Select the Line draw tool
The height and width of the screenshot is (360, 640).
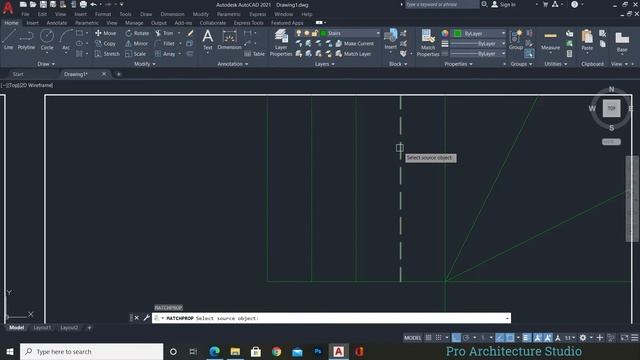tap(9, 40)
